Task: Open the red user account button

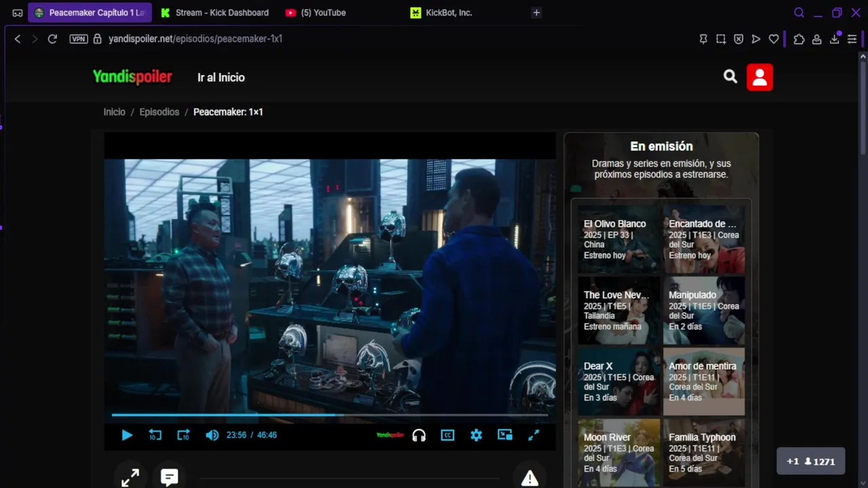Action: coord(759,77)
